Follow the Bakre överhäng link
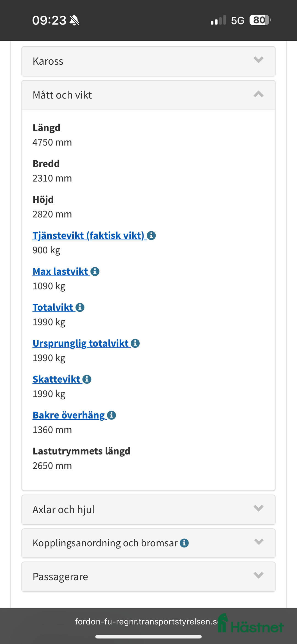Image resolution: width=297 pixels, height=644 pixels. click(68, 415)
